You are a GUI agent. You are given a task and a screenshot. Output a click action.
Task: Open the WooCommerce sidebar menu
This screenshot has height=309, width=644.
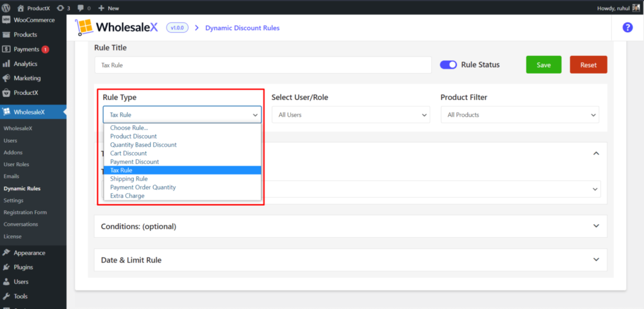click(x=33, y=20)
